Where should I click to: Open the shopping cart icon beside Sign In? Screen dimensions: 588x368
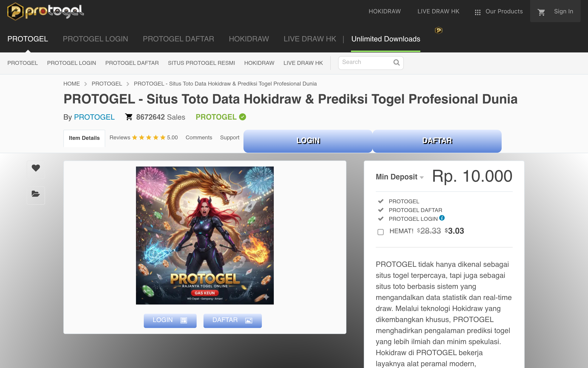click(x=541, y=12)
